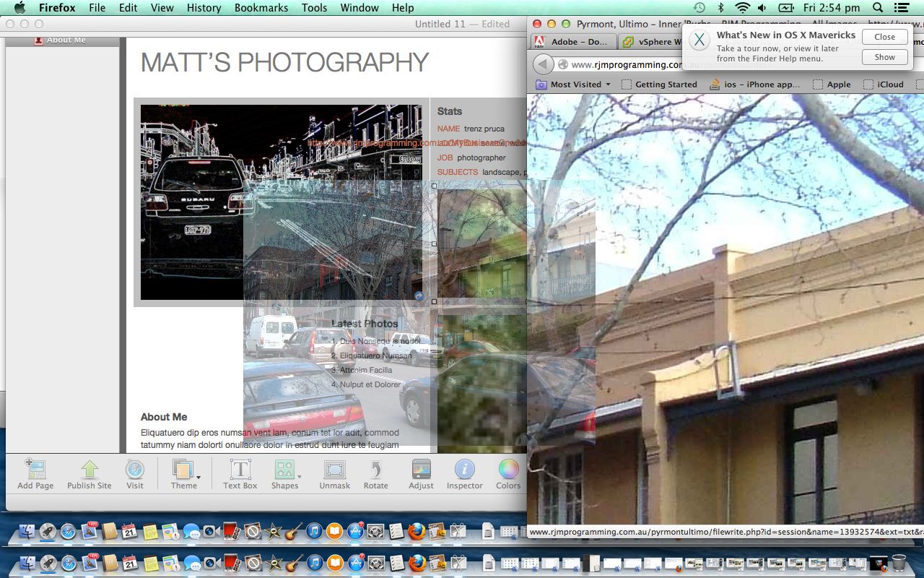This screenshot has height=578, width=924.
Task: Open the Inspector panel
Action: click(464, 474)
